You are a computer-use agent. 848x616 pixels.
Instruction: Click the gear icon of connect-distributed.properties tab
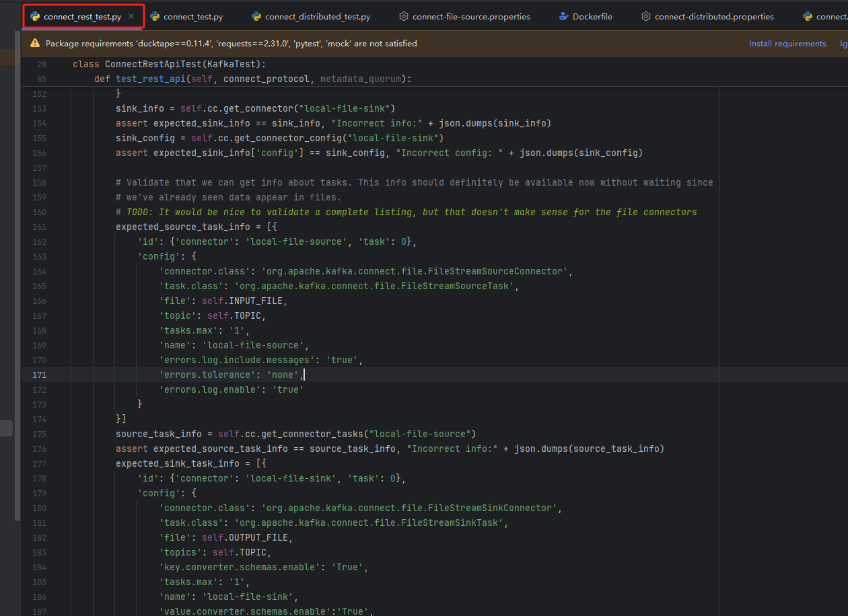point(646,16)
